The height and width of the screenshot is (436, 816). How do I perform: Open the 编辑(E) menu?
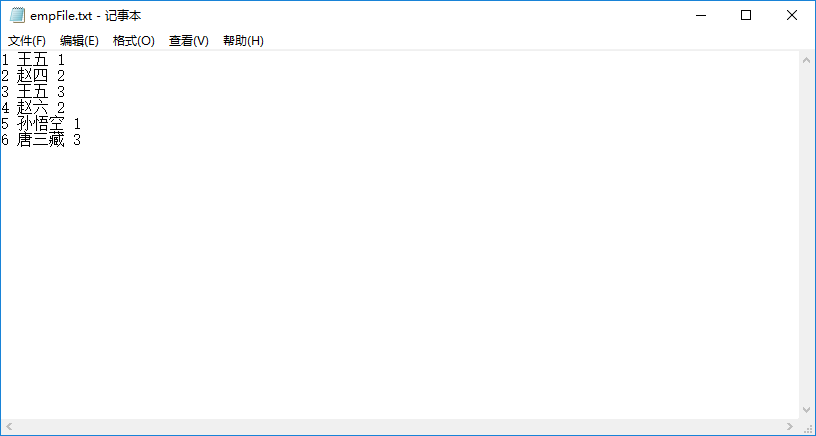(79, 41)
